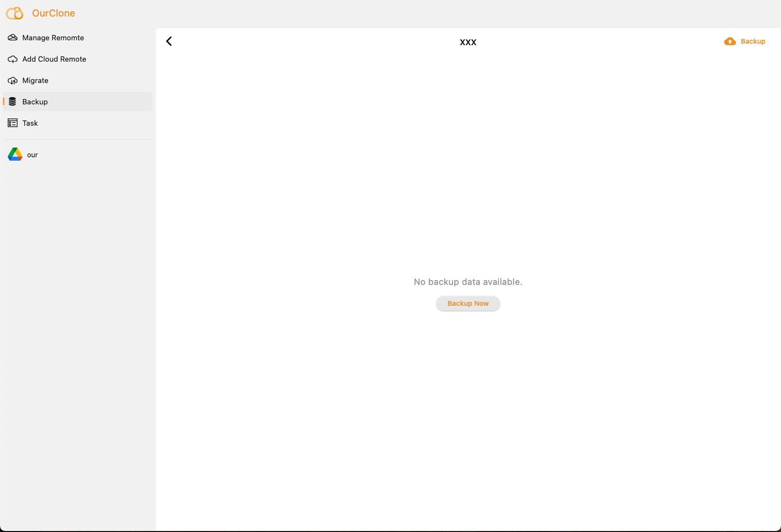The width and height of the screenshot is (781, 532).
Task: Open the Migrate section
Action: point(78,81)
